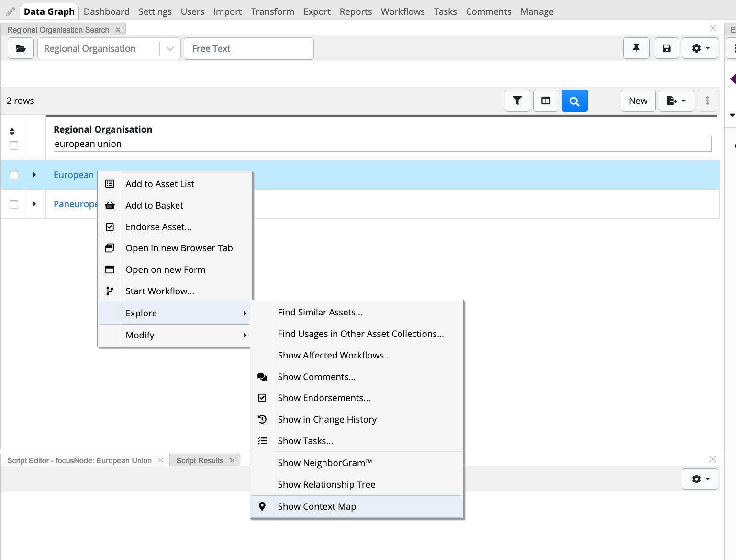The image size is (736, 560).
Task: Expand the European Union row arrow
Action: coord(34,175)
